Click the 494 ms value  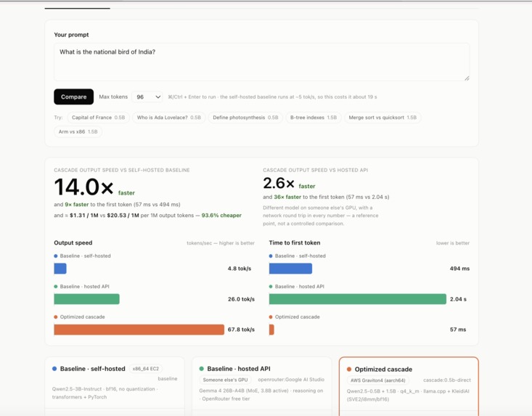tap(459, 269)
